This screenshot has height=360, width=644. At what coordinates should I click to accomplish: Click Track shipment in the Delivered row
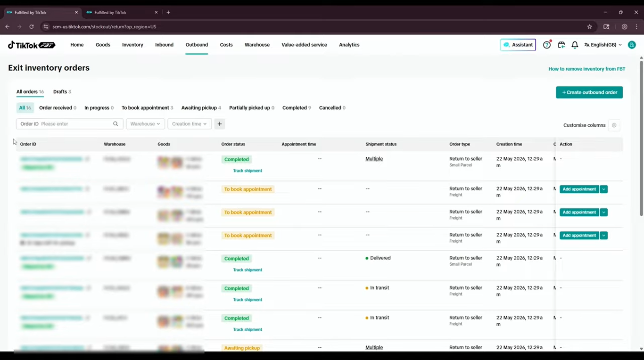248,270
